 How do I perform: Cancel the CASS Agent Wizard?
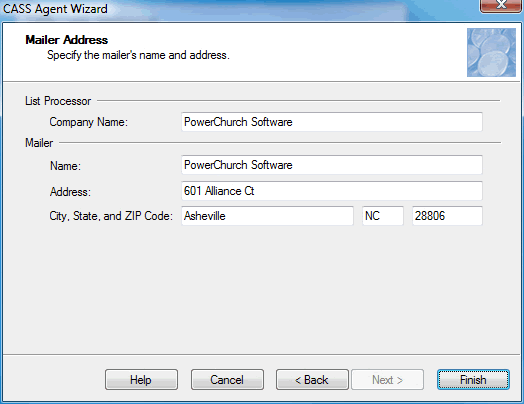pos(227,380)
